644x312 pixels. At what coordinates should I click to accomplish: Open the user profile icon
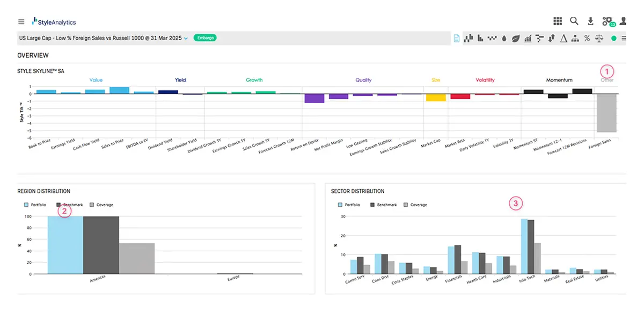point(623,21)
